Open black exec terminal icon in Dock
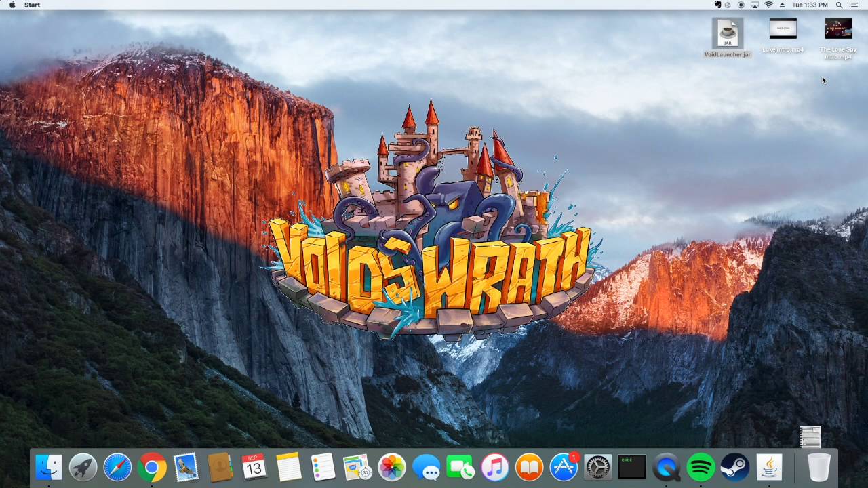Screen dimensions: 868x488 click(632, 468)
